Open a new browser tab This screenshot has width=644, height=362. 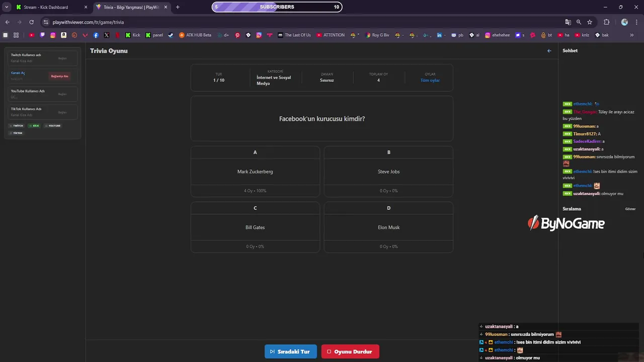click(178, 7)
